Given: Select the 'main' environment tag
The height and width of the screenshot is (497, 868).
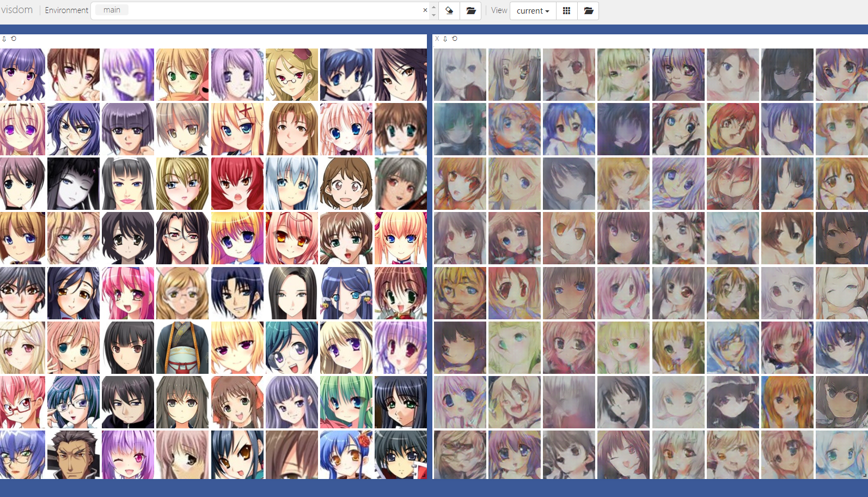Looking at the screenshot, I should pyautogui.click(x=112, y=10).
